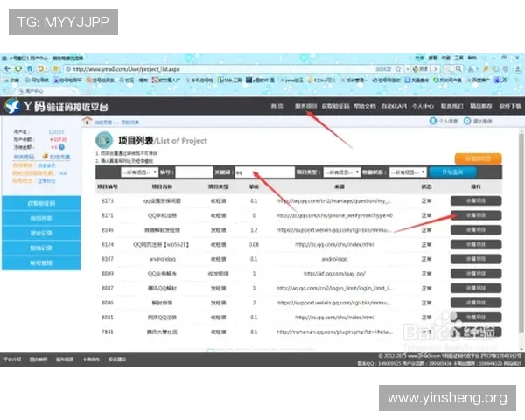The width and height of the screenshot is (525, 420).
Task: Click the kf.qq.com/pay_qq URL in row 8089
Action: pos(334,274)
